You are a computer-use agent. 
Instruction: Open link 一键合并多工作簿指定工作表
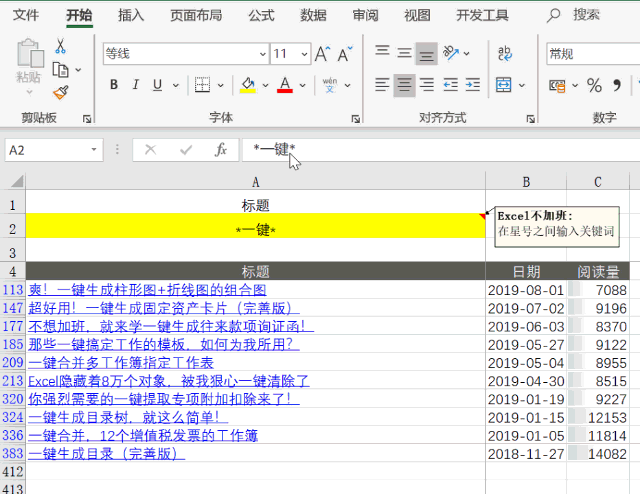121,363
